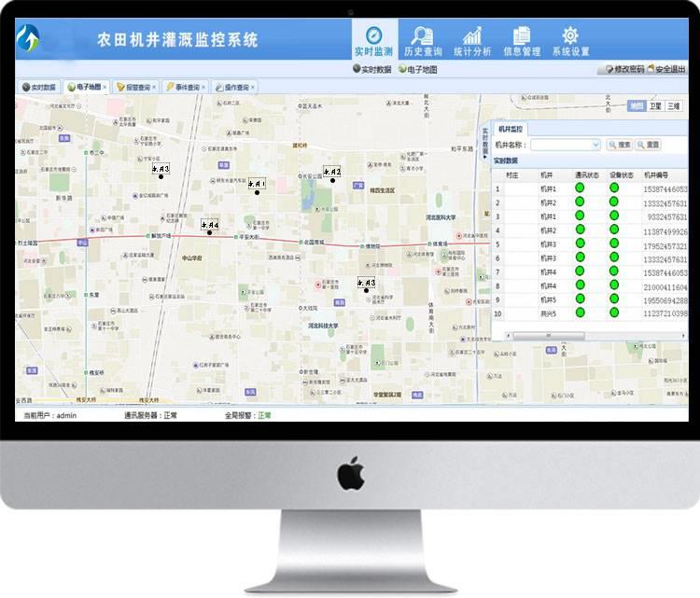The image size is (700, 598).
Task: Close the 报警查询 tab
Action: (x=154, y=87)
